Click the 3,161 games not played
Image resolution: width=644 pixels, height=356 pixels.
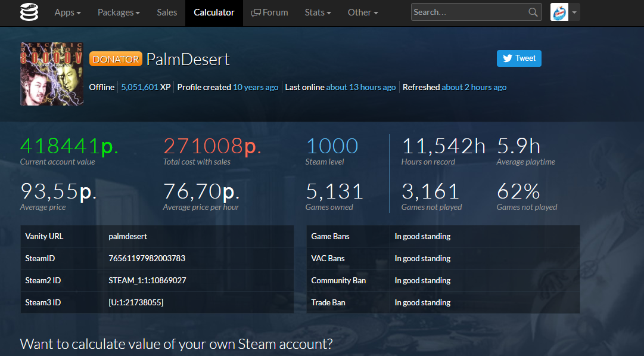pos(430,191)
